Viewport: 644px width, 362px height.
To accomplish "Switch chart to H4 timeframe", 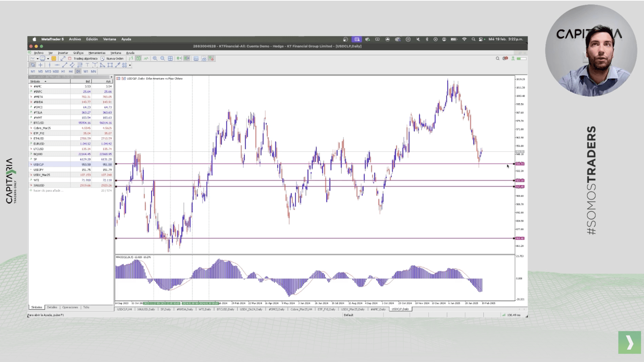I will point(70,71).
